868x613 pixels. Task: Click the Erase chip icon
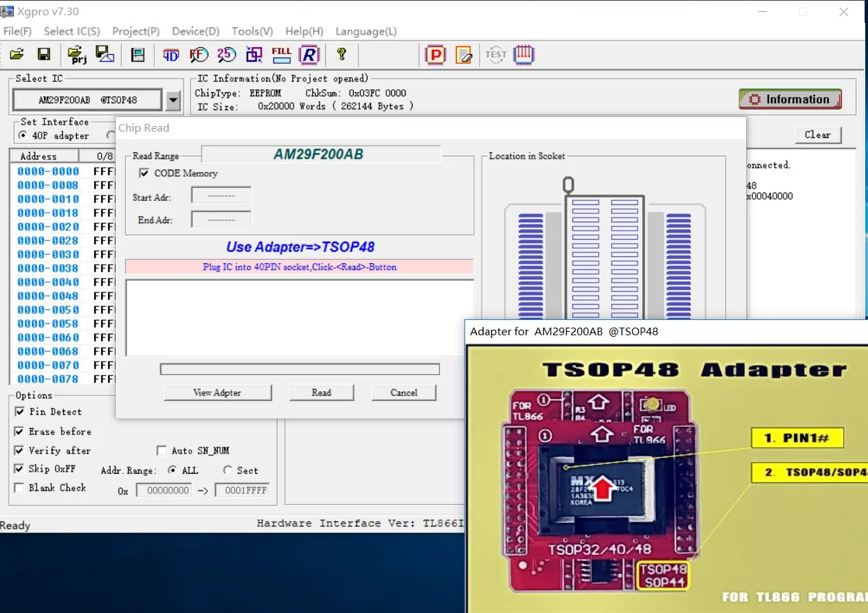coord(464,55)
